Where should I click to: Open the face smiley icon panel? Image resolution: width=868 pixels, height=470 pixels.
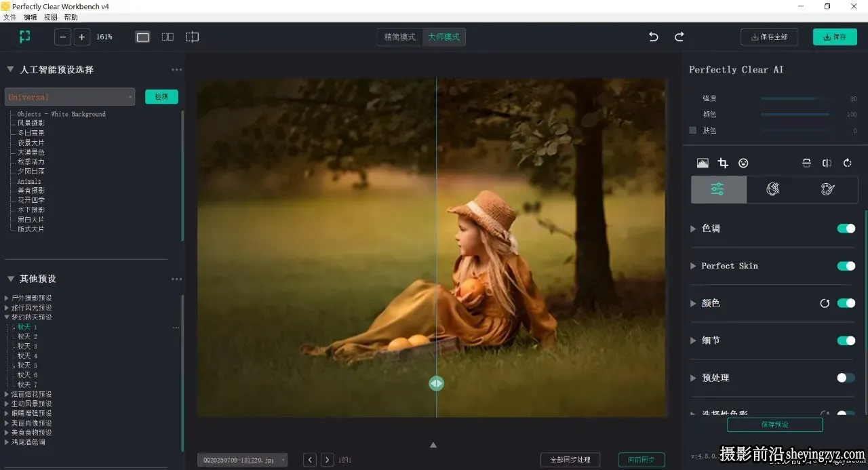(743, 163)
